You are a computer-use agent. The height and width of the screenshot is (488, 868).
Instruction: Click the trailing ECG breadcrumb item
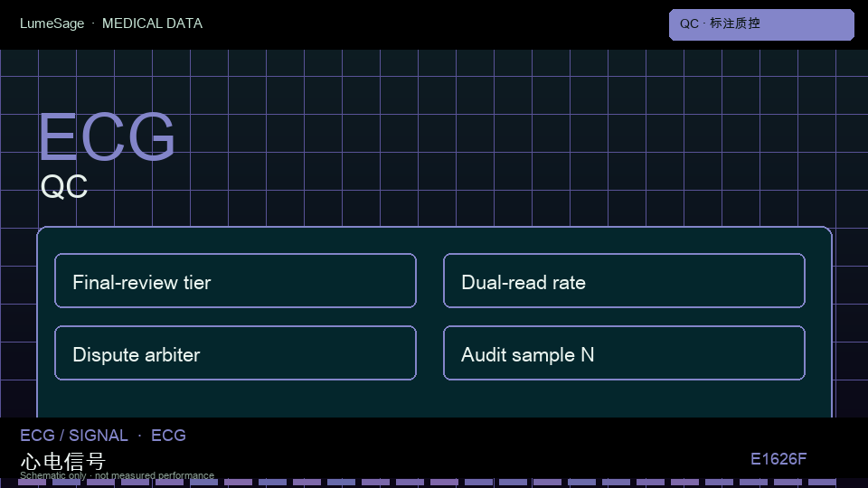[x=168, y=436]
